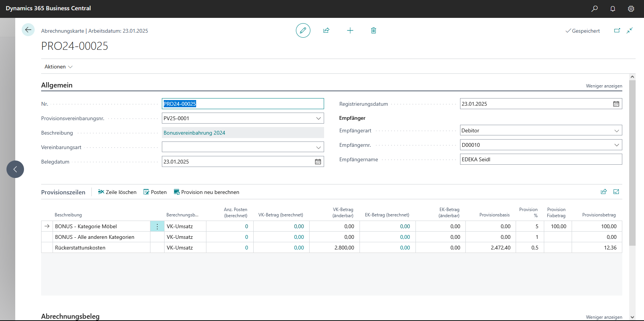The width and height of the screenshot is (644, 321).
Task: Open the card in a new window
Action: click(617, 30)
